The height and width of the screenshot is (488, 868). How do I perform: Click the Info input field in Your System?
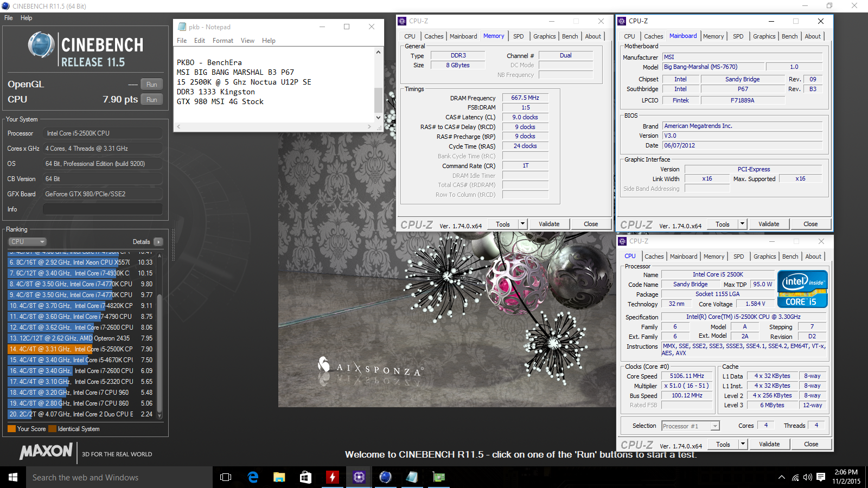(x=103, y=209)
